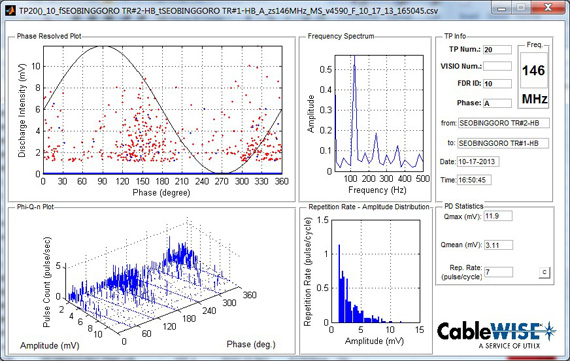Click 'Repetition Rate (pulse/cycle)' axis label
The height and width of the screenshot is (361, 570).
pyautogui.click(x=308, y=271)
